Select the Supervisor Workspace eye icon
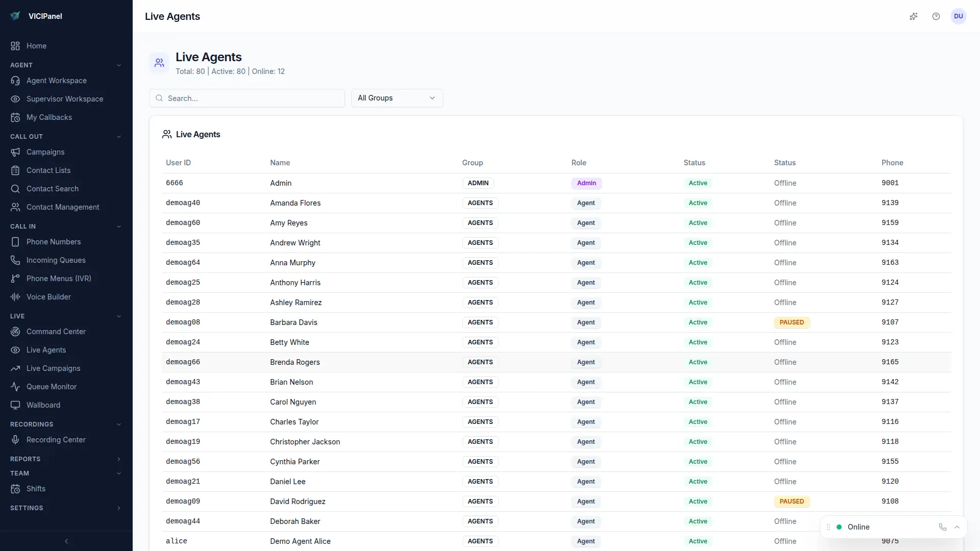The width and height of the screenshot is (980, 551). coord(15,99)
